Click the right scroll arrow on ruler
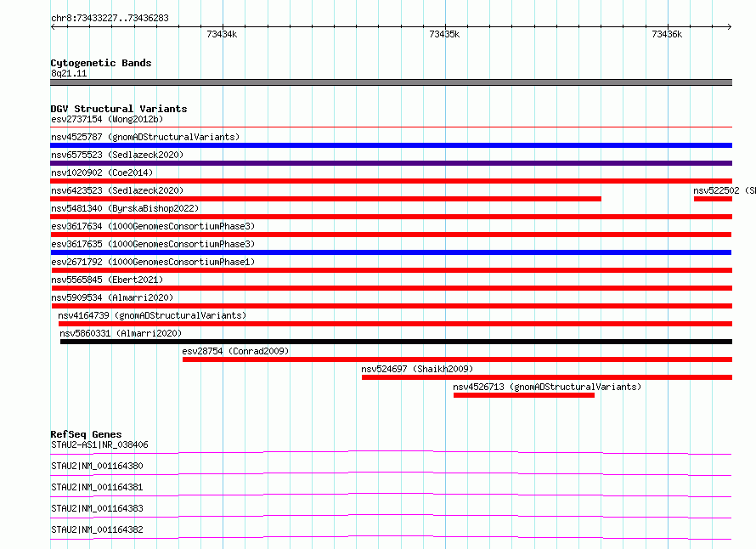756x549 pixels. (x=729, y=27)
